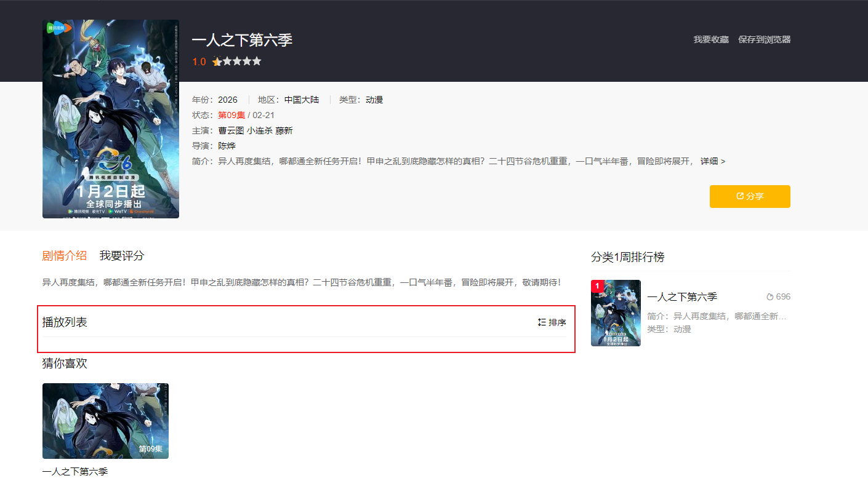The height and width of the screenshot is (481, 868).
Task: Click actor 藤新
Action: (x=284, y=130)
